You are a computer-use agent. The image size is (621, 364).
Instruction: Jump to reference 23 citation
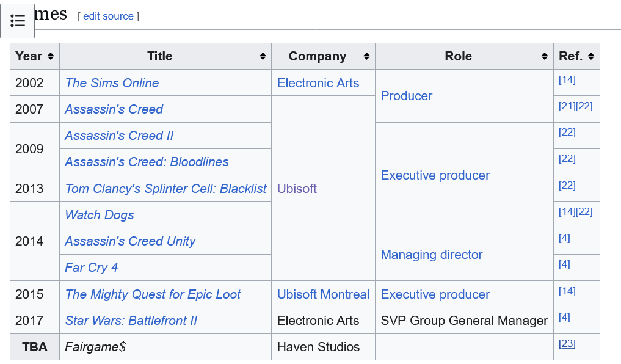[x=567, y=343]
